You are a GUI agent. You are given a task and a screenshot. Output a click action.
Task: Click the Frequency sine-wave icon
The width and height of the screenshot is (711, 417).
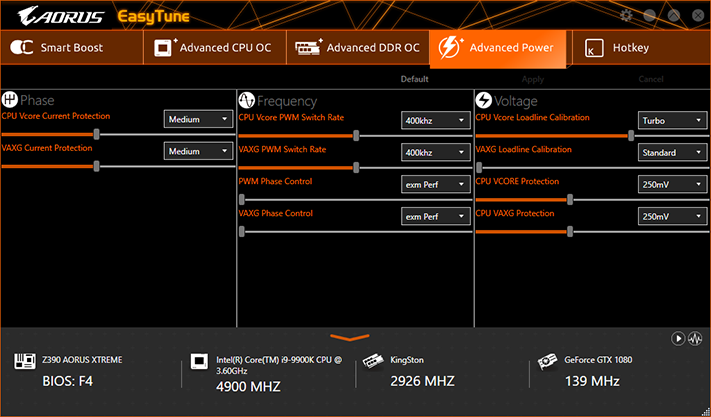tap(246, 101)
